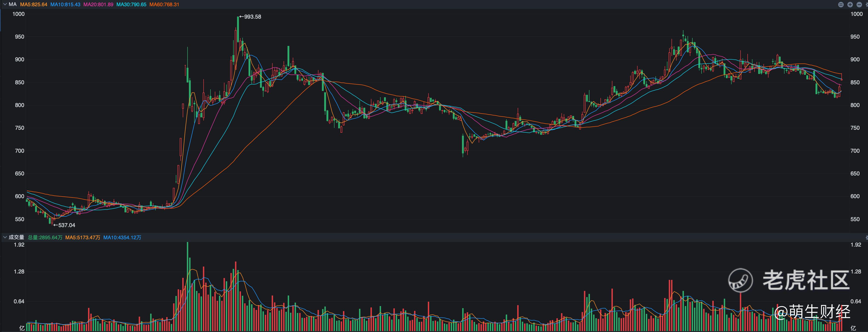Click the volume MA10:4354.12万 legend
Viewport: 868px width, 332px height.
click(122, 238)
